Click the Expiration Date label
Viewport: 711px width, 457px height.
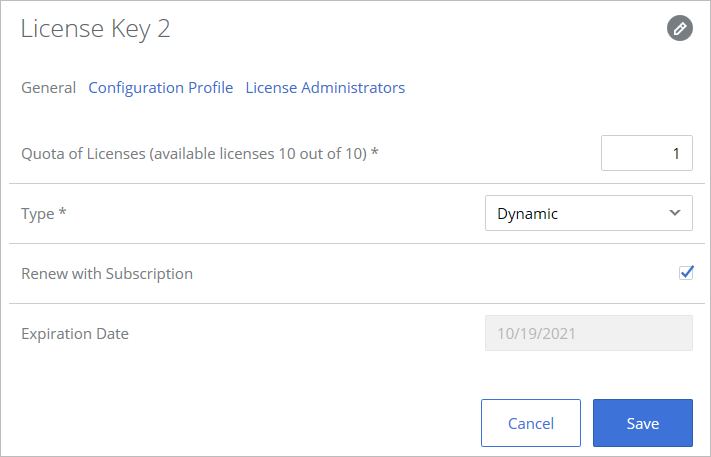(x=75, y=333)
